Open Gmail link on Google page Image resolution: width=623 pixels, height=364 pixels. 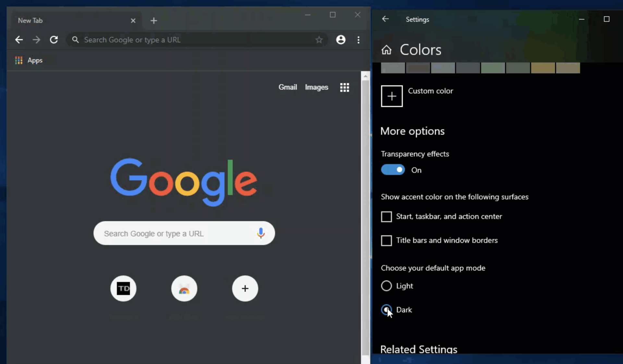coord(287,87)
